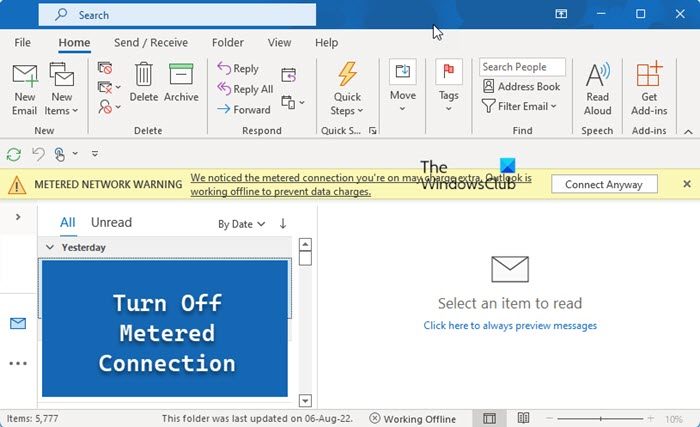Adjust the zoom slider in status bar
Screen dimensions: 700x427
[x=600, y=419]
